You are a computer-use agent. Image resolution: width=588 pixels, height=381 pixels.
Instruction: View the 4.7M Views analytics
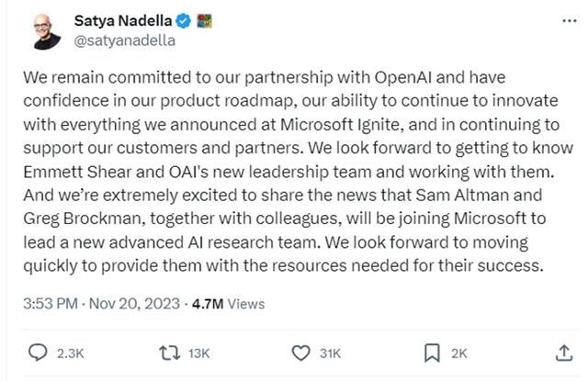pyautogui.click(x=228, y=303)
